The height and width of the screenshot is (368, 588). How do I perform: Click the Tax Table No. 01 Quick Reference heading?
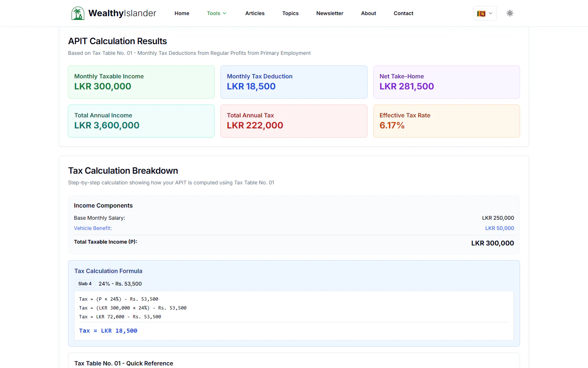(124, 363)
